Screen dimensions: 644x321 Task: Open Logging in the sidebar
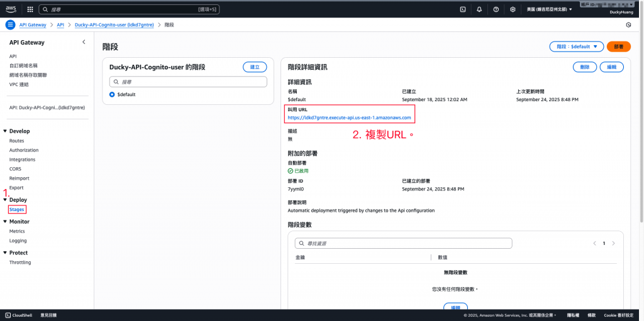[x=18, y=241]
